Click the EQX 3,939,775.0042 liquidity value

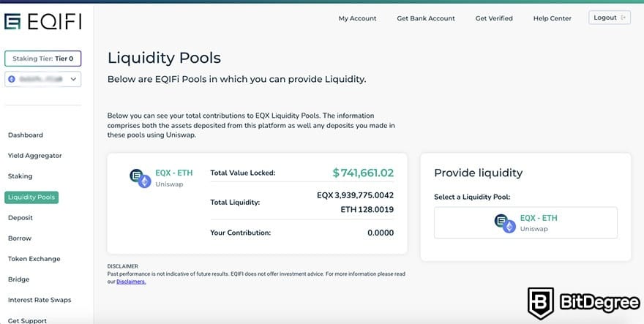(355, 195)
